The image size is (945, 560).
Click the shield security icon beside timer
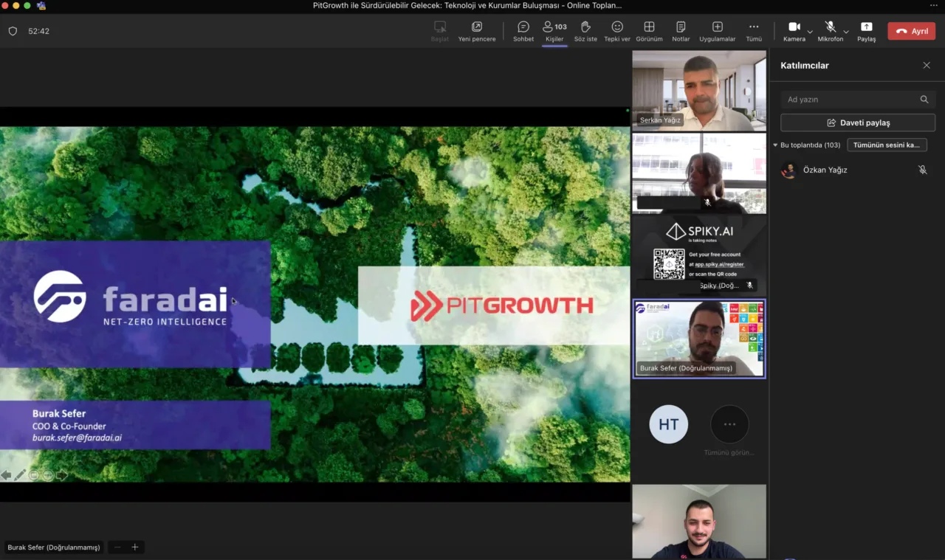(13, 31)
